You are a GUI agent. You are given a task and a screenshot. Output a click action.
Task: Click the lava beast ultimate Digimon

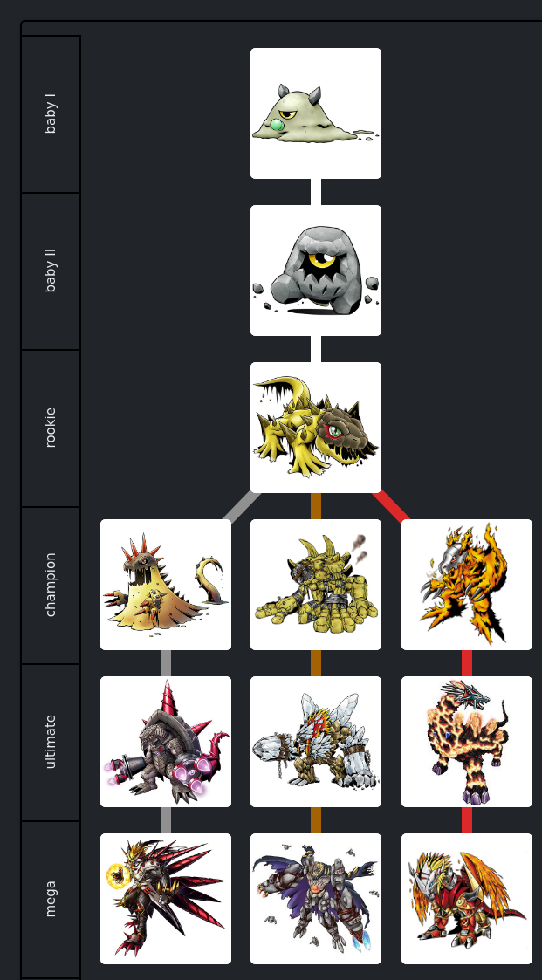(466, 742)
